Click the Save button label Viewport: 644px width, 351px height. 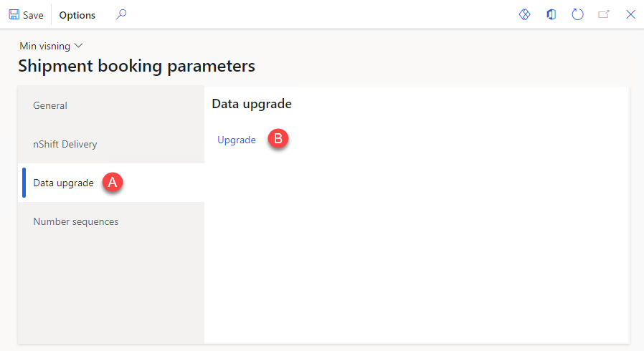pyautogui.click(x=33, y=15)
